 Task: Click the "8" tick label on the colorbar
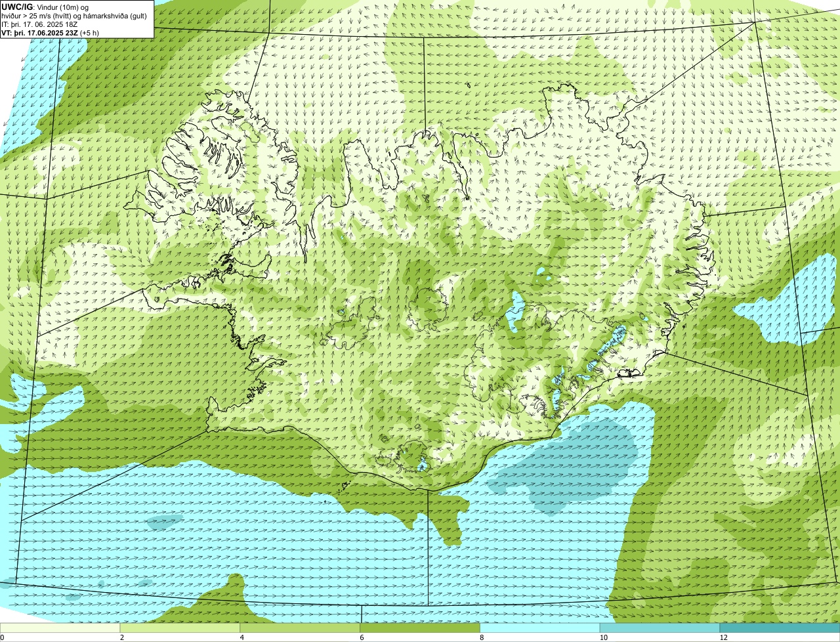pyautogui.click(x=482, y=637)
